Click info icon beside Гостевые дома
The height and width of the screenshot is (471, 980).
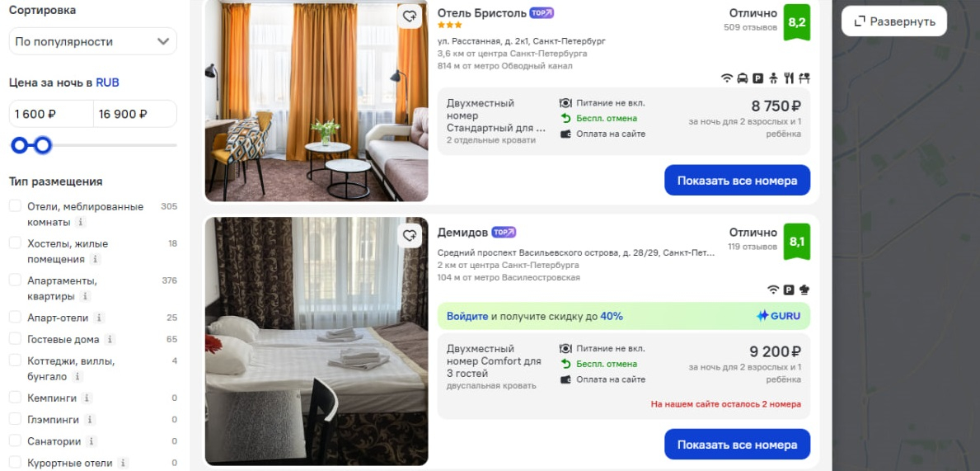tap(110, 339)
